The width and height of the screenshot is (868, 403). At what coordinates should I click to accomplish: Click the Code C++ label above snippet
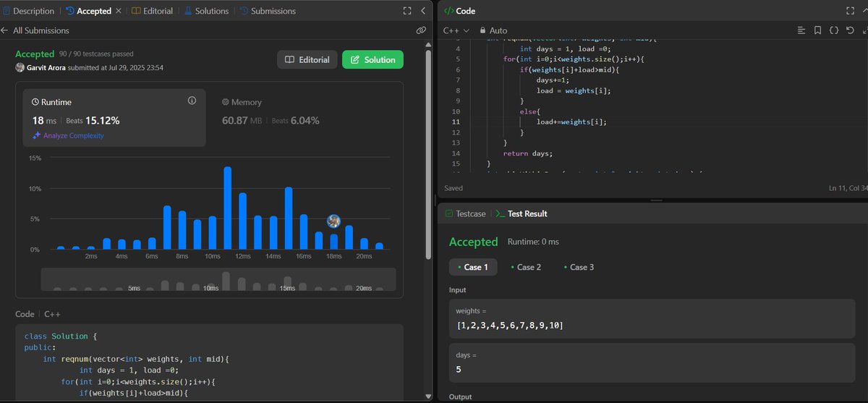point(38,315)
